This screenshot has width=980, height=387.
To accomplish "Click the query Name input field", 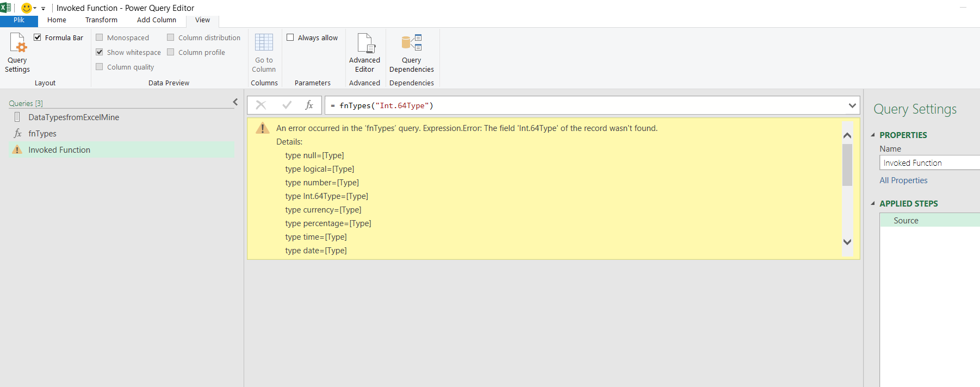I will point(930,163).
